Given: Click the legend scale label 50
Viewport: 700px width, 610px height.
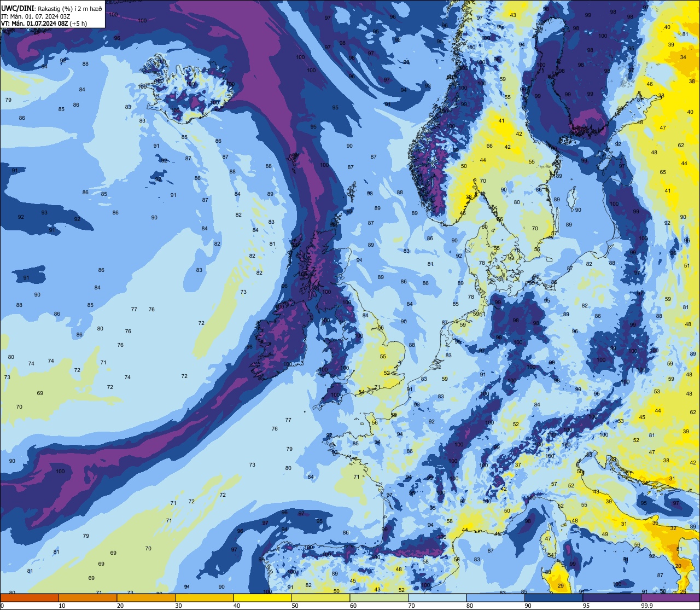Looking at the screenshot, I should pos(295,606).
